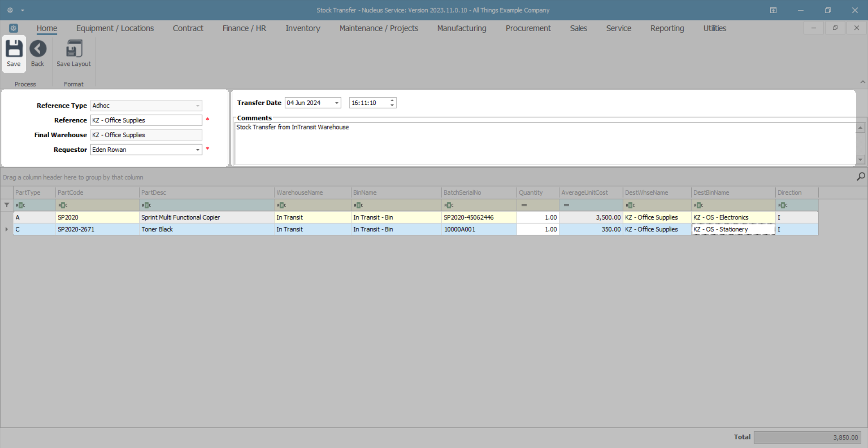Click the ribbon display options icon
The height and width of the screenshot is (448, 868).
773,10
